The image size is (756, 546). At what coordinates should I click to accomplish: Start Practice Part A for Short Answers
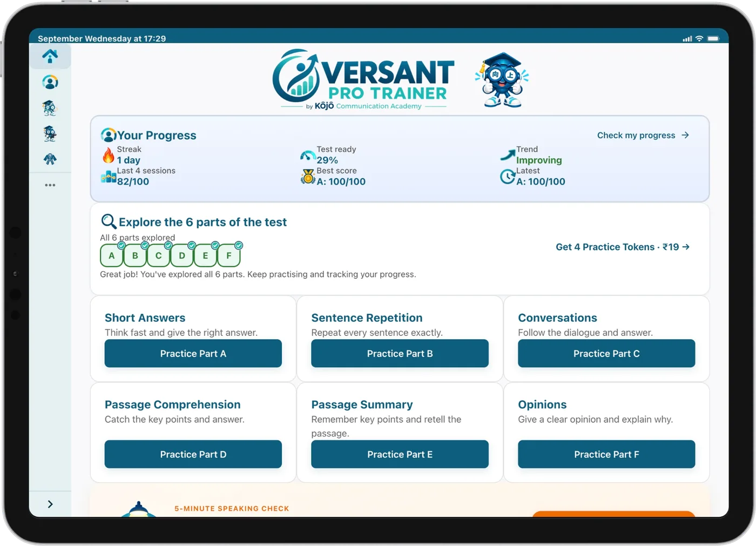coord(193,353)
